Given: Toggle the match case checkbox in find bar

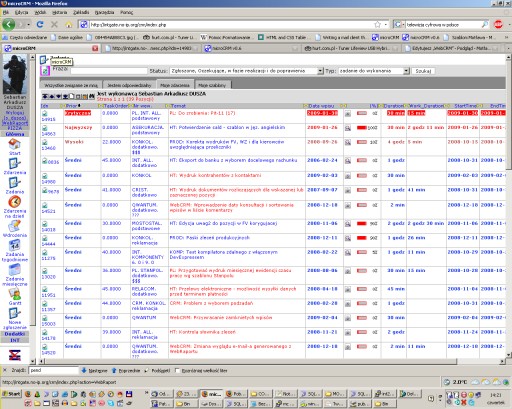Looking at the screenshot, I should [177, 370].
